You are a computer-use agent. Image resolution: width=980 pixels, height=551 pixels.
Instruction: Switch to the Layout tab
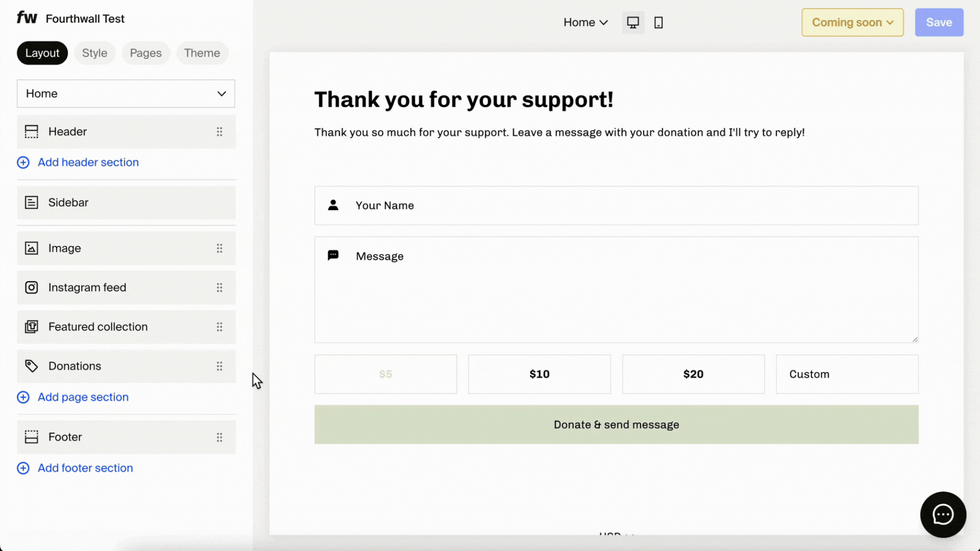tap(42, 53)
